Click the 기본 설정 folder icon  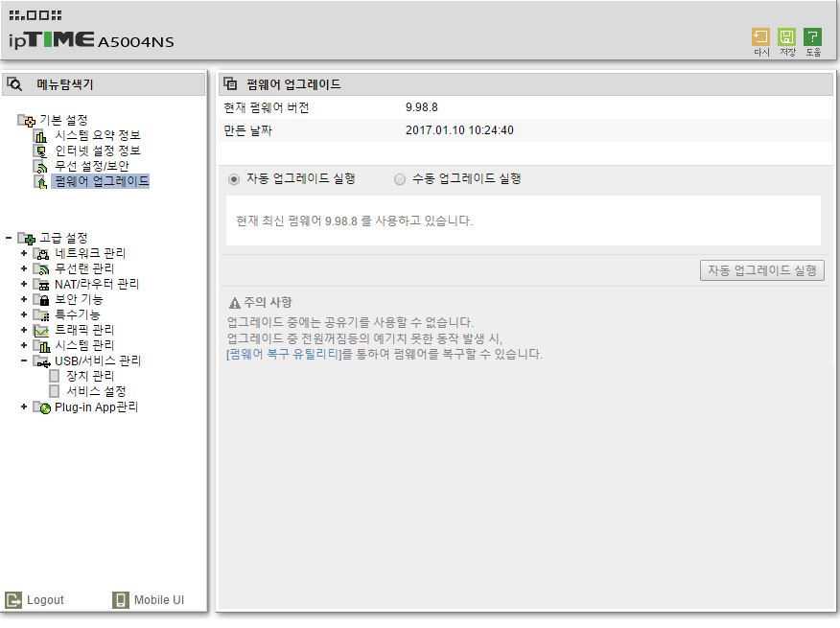pyautogui.click(x=26, y=120)
